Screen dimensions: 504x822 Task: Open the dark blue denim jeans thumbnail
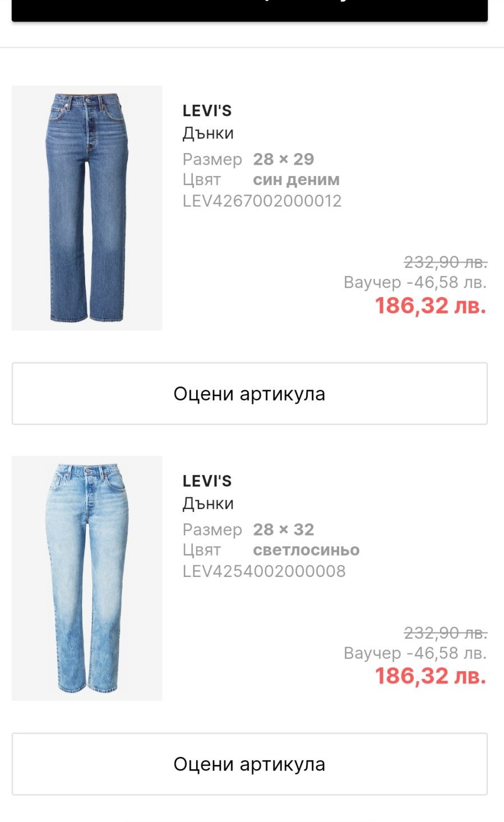tap(87, 208)
